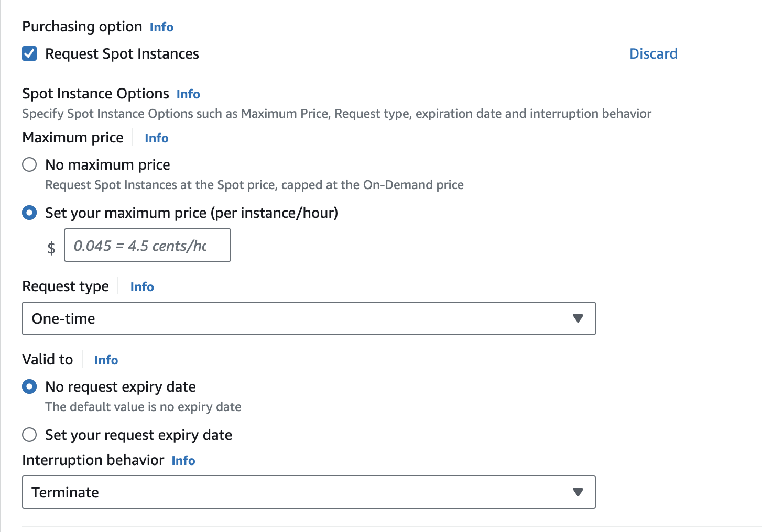Uncheck the Request Spot Instances checkbox
The width and height of the screenshot is (762, 532).
29,54
